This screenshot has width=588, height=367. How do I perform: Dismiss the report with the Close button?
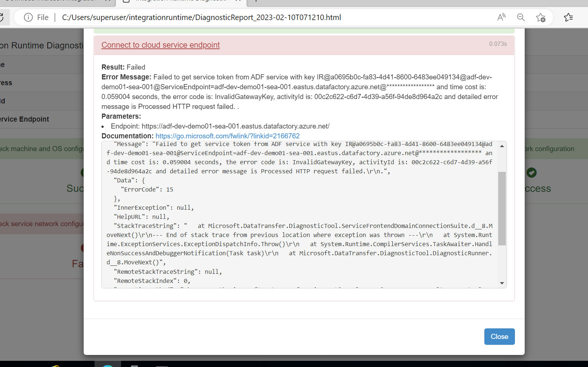point(499,336)
